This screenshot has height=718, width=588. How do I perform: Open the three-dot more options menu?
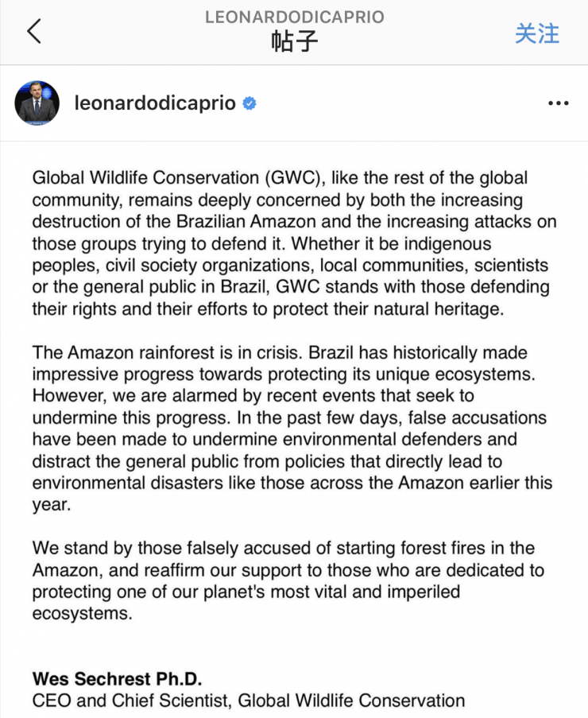pyautogui.click(x=559, y=103)
